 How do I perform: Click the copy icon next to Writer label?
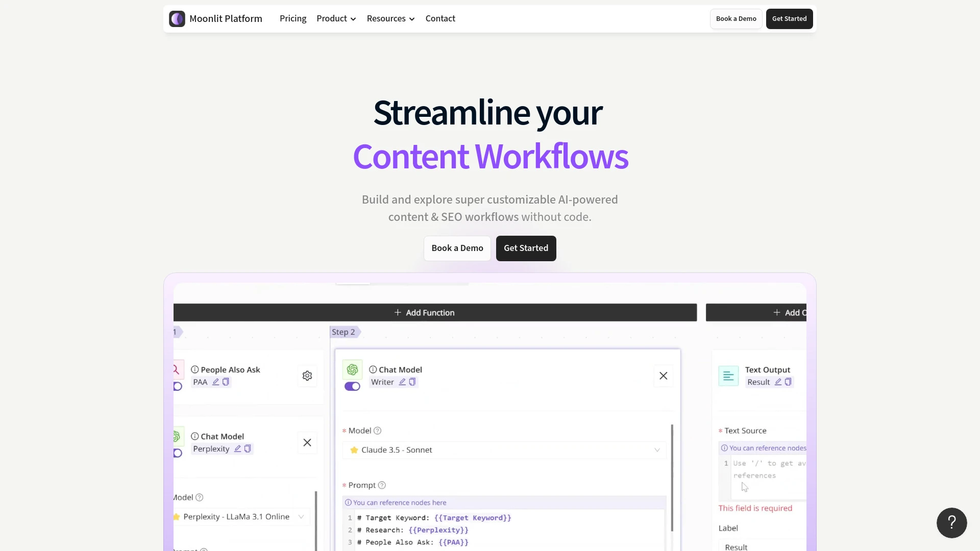point(412,382)
